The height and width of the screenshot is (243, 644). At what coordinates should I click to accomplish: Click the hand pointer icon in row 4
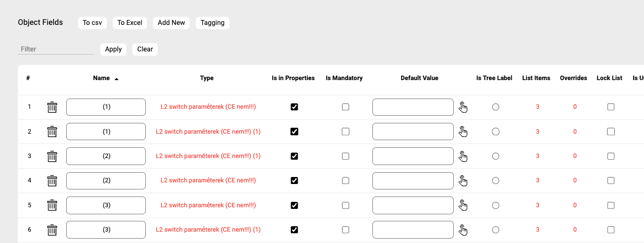tap(463, 181)
